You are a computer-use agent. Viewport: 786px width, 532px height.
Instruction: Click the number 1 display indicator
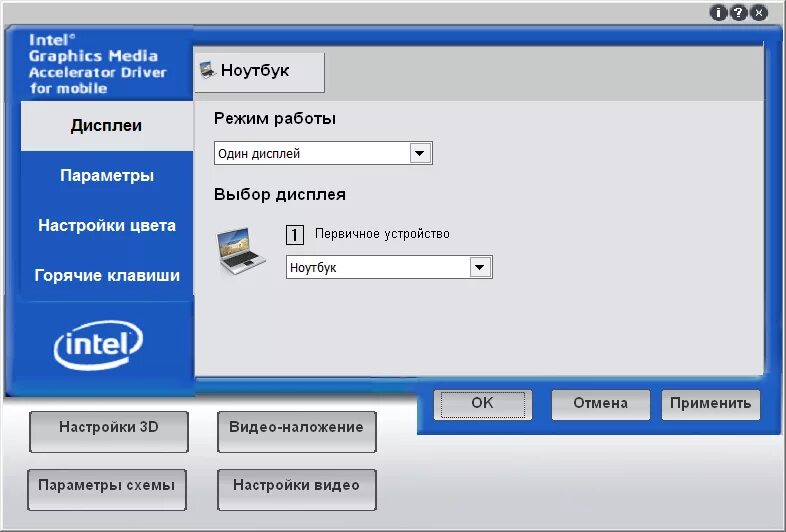(x=295, y=234)
